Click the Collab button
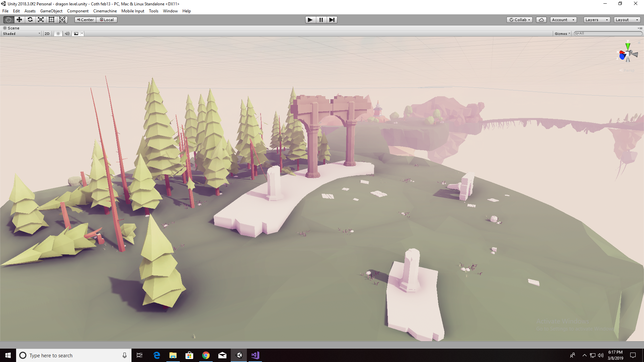 [x=520, y=20]
